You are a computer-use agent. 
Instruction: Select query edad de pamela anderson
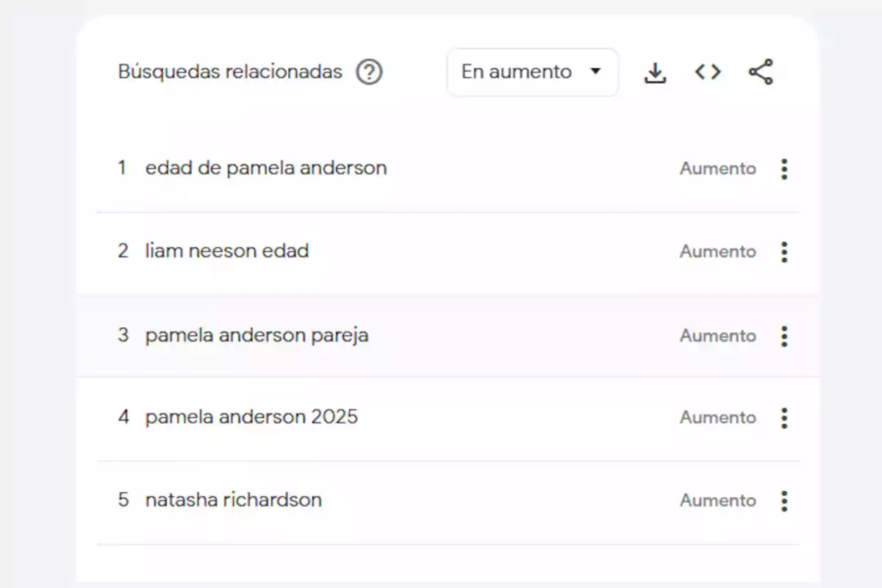(266, 168)
